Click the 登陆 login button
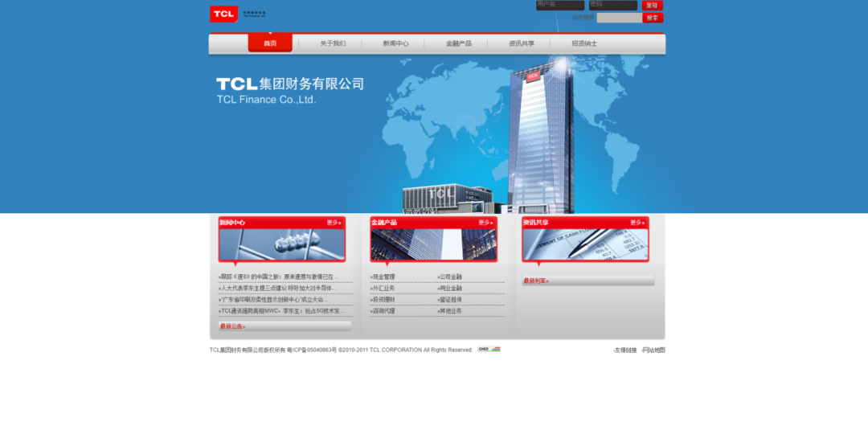This screenshot has width=868, height=422. (x=652, y=5)
